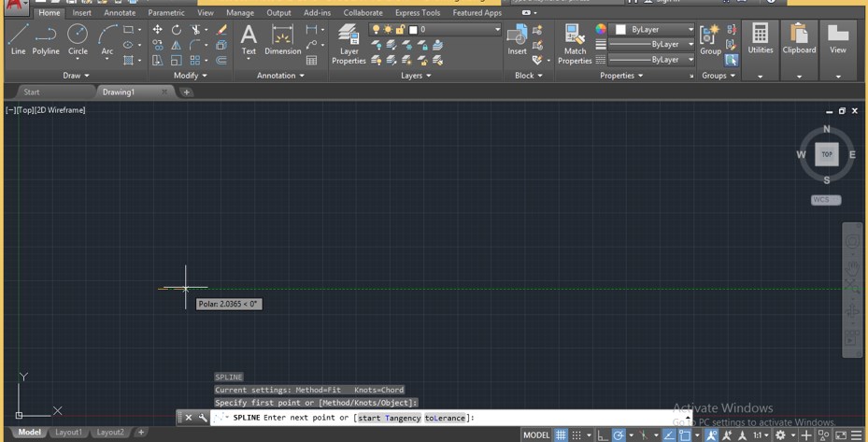
Task: Switch to the Annotate ribbon tab
Action: click(120, 13)
